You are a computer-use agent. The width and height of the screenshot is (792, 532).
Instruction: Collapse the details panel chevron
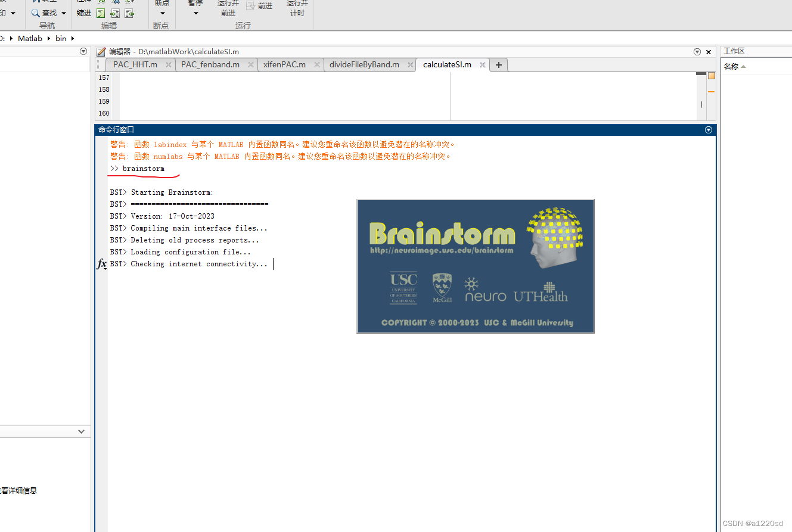(82, 431)
